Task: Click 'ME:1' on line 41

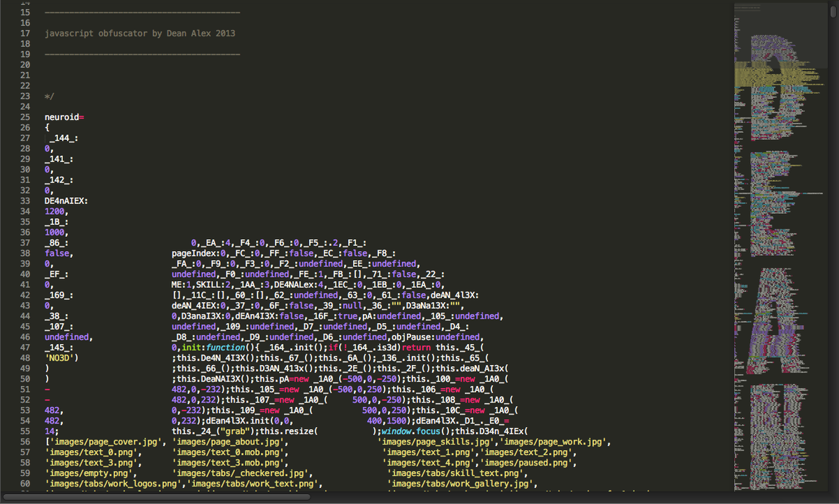Action: [182, 285]
